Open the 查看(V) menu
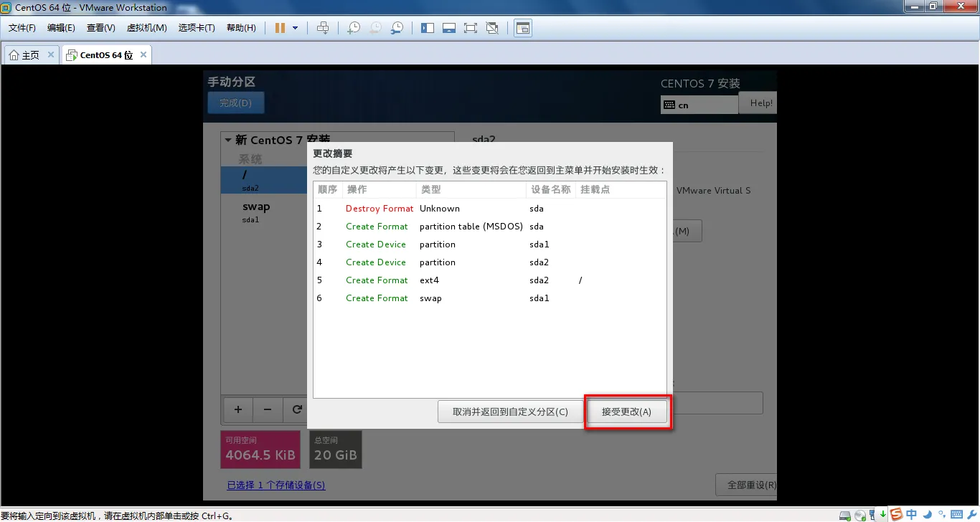Screen dimensions: 980x522 click(100, 28)
